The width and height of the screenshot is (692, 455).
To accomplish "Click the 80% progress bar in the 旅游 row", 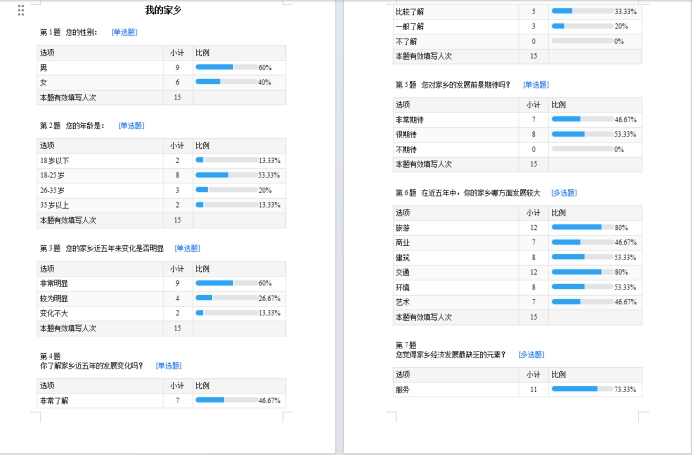I will coord(583,227).
